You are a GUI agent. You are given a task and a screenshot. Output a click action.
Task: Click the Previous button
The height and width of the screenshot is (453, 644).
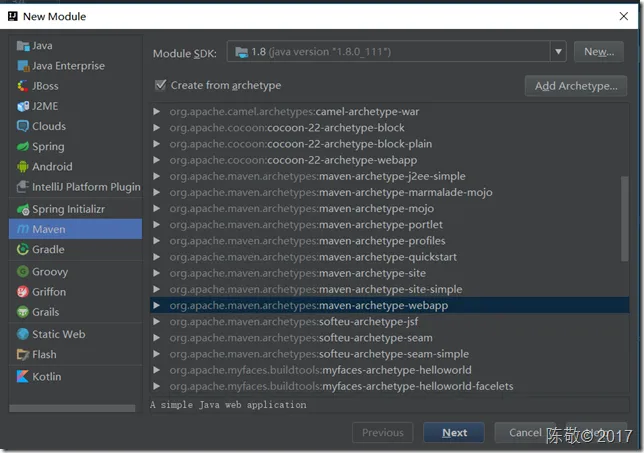(x=382, y=432)
